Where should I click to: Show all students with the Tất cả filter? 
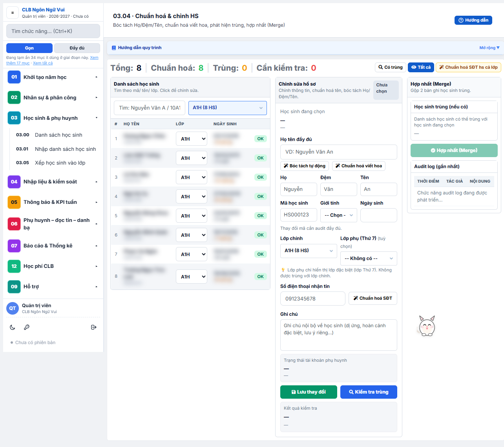pyautogui.click(x=421, y=67)
